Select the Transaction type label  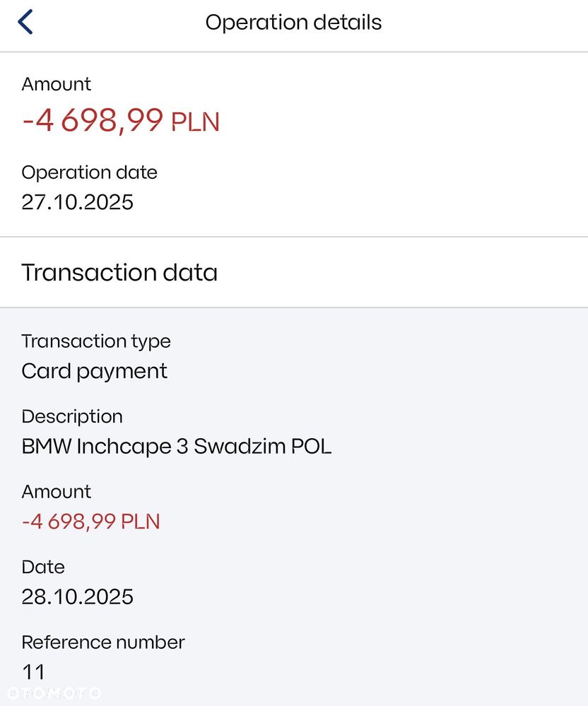click(96, 341)
